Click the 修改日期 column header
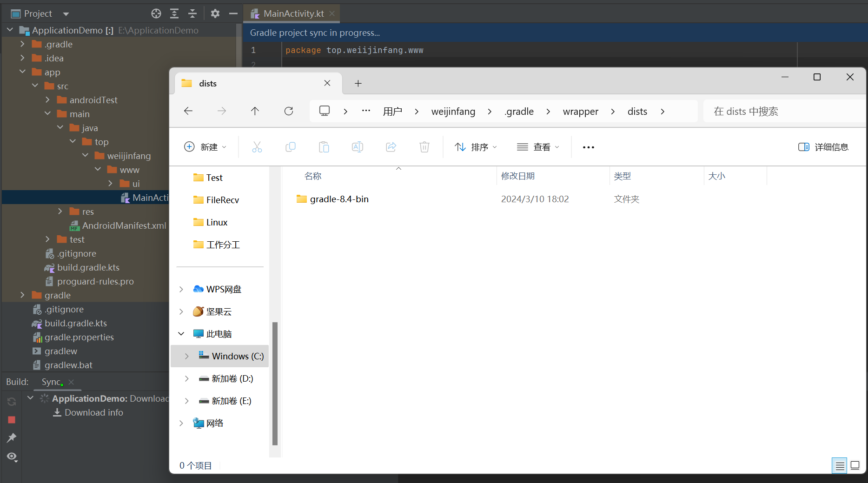Viewport: 868px width, 483px height. (x=518, y=176)
